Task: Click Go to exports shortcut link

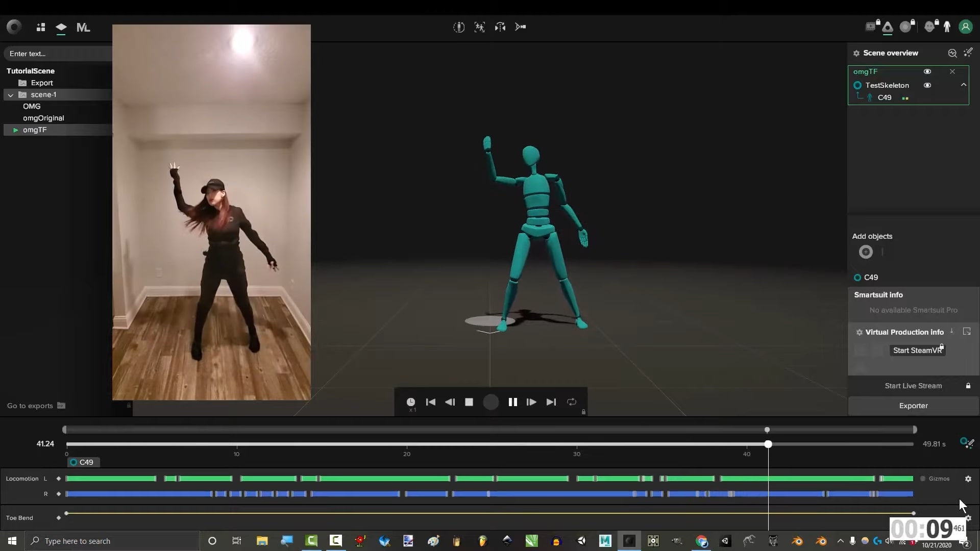Action: point(35,405)
